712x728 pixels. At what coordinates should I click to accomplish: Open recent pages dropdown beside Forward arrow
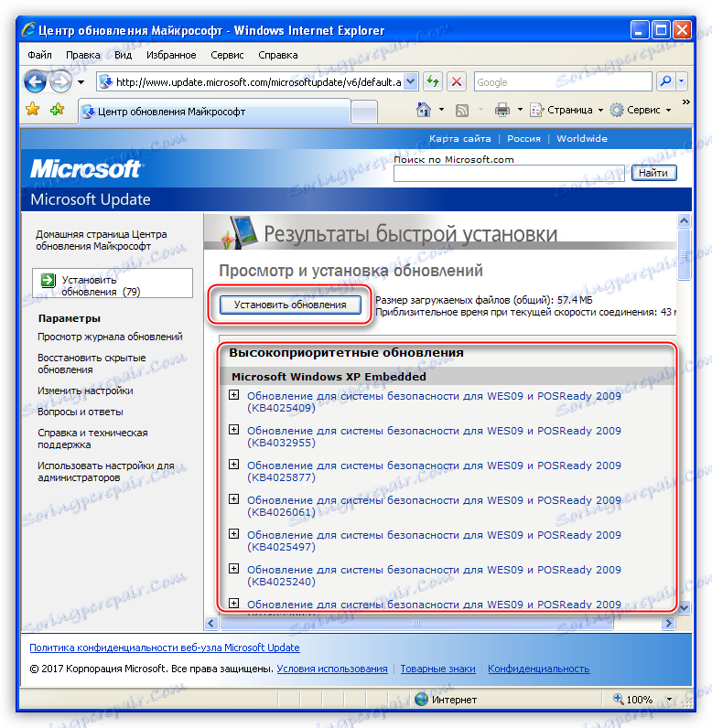[x=81, y=82]
